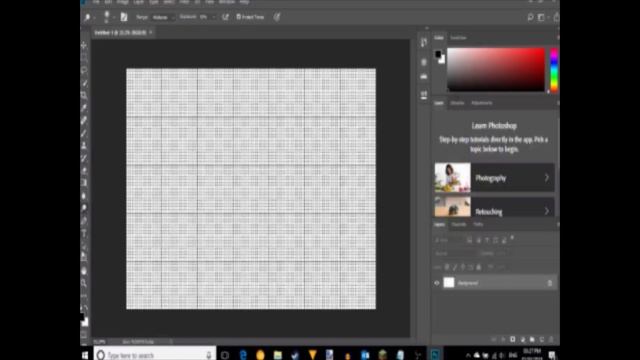This screenshot has width=640, height=360.
Task: Toggle pressure-for-size icon in options bar
Action: click(277, 17)
